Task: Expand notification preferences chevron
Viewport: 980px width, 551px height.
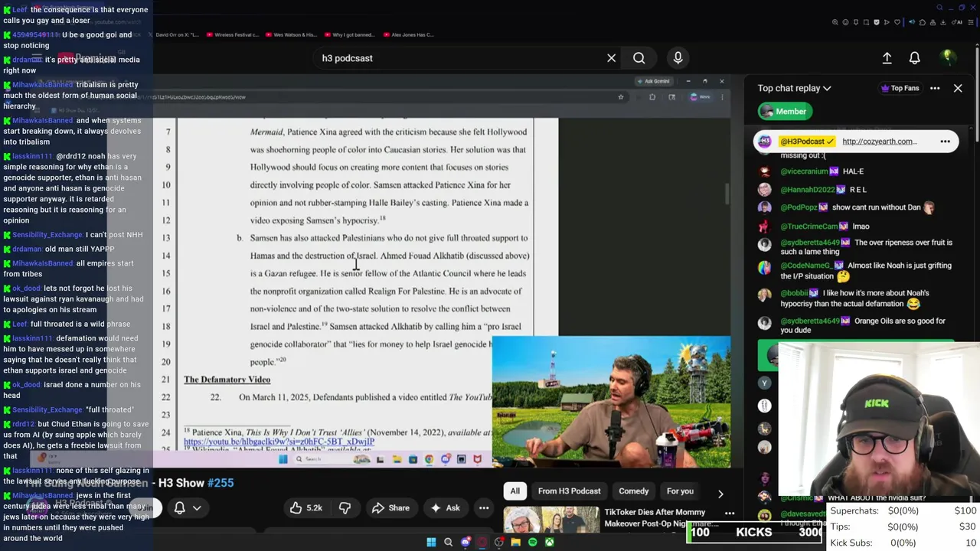Action: tap(197, 507)
